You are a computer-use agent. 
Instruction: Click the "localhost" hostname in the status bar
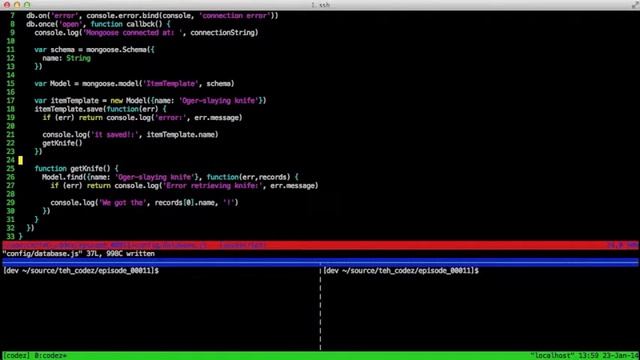point(552,356)
